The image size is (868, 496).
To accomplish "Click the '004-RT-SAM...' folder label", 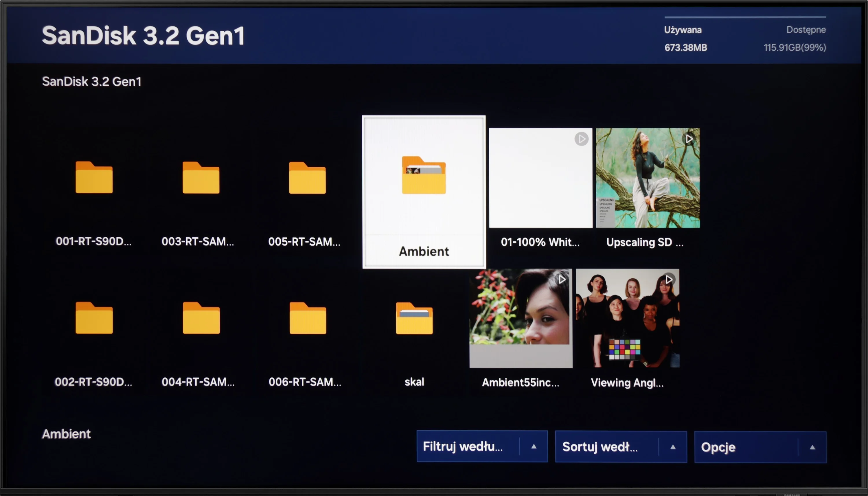I will click(x=198, y=382).
